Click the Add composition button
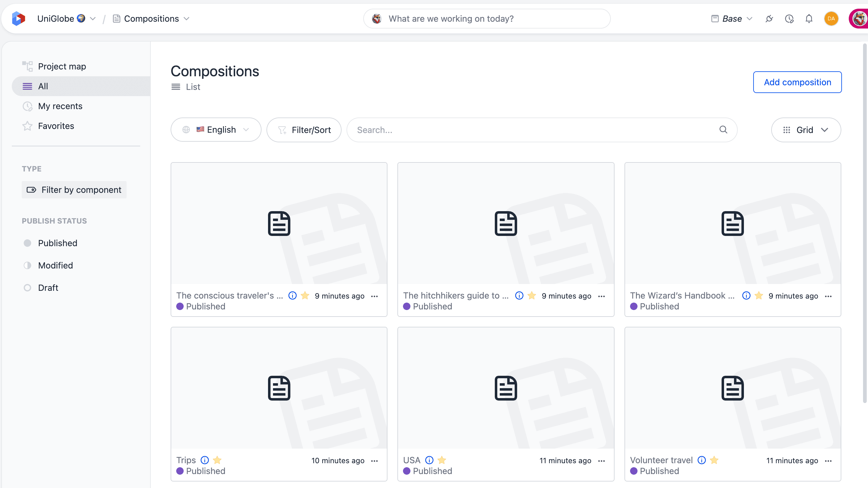Screen dimensions: 868x488 tap(797, 82)
